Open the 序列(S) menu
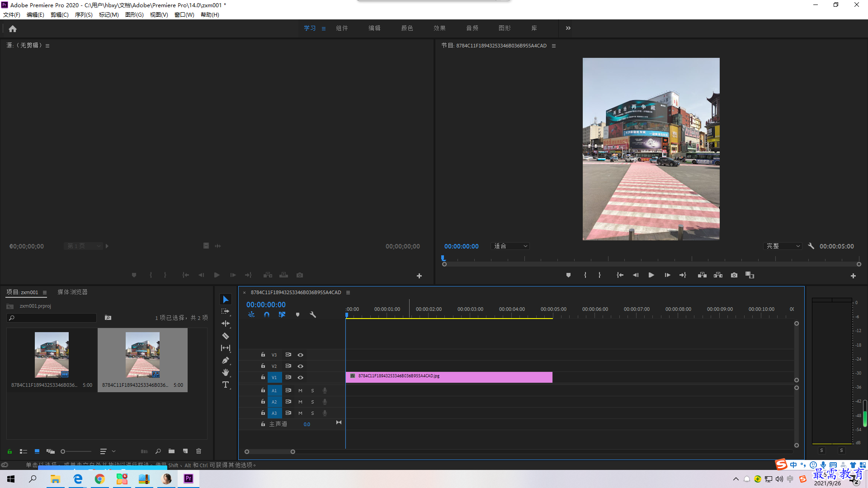 tap(84, 15)
